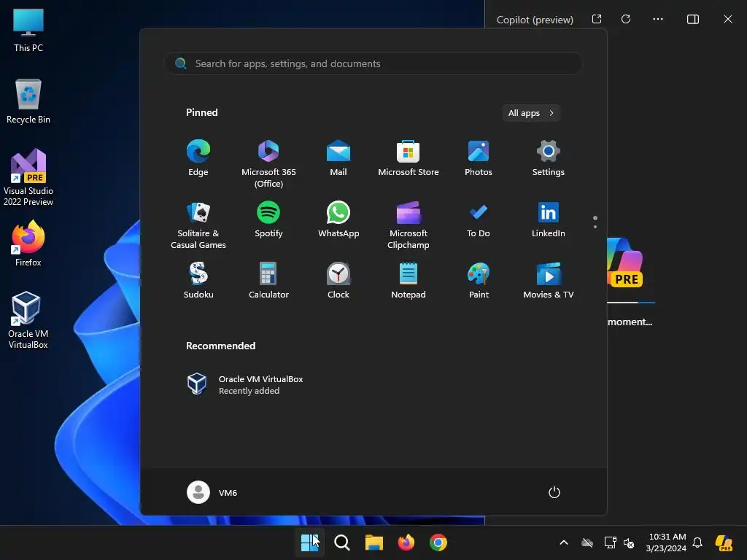Open Spotify
747x560 pixels.
click(268, 219)
